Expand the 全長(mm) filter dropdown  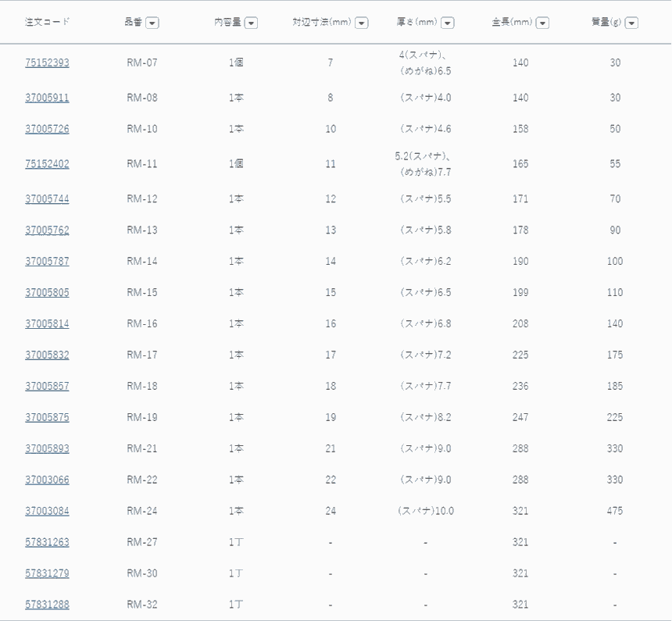(542, 23)
